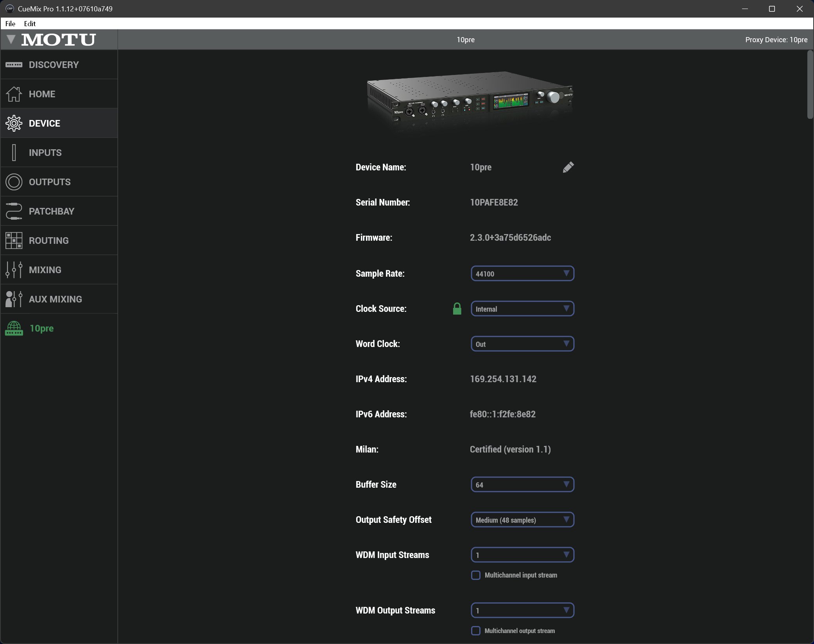Click the IPv4 address 169.254.131.142
Image resolution: width=814 pixels, height=644 pixels.
coord(503,379)
